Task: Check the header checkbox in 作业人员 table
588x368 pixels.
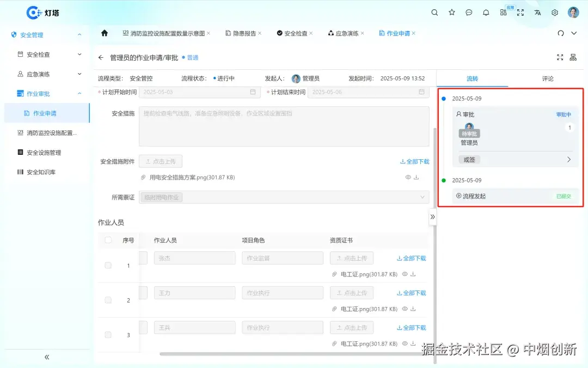Action: click(x=107, y=240)
